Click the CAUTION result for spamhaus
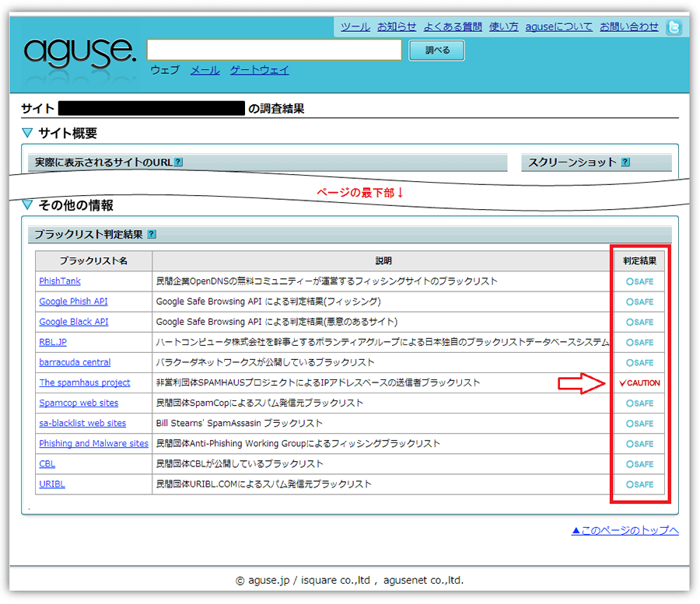The height and width of the screenshot is (604, 700). pyautogui.click(x=640, y=383)
